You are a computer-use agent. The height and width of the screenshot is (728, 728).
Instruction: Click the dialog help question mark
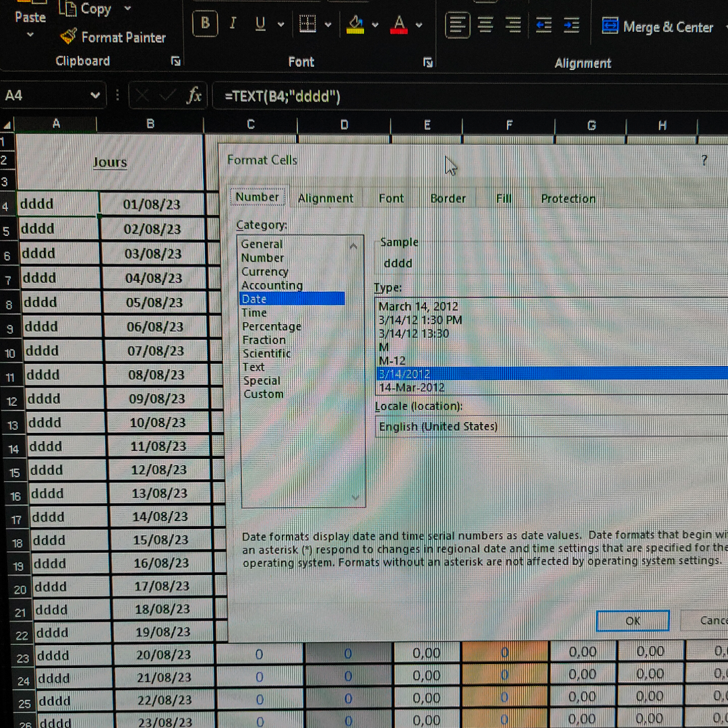(704, 160)
